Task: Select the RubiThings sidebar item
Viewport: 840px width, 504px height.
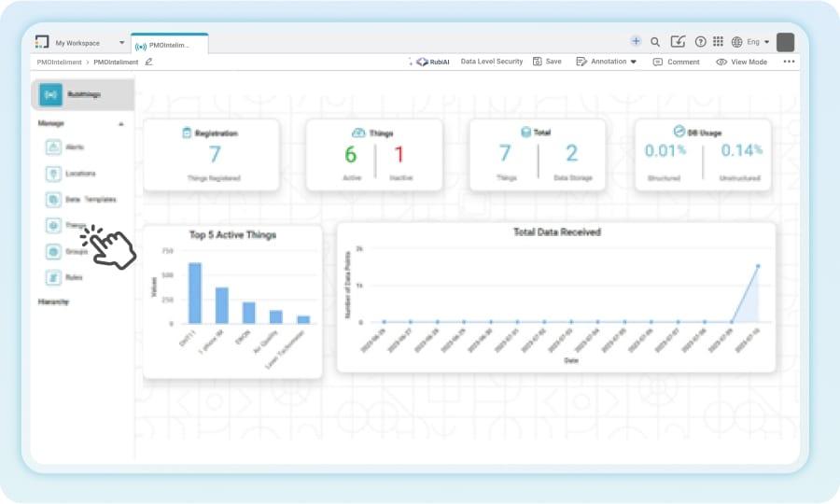Action: (x=82, y=94)
